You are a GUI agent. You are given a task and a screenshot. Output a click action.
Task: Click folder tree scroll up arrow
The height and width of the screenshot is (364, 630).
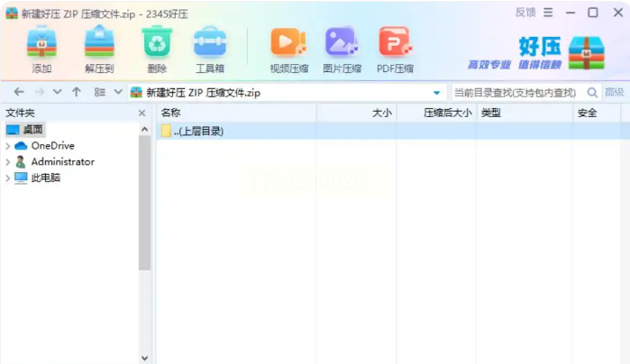pyautogui.click(x=144, y=130)
